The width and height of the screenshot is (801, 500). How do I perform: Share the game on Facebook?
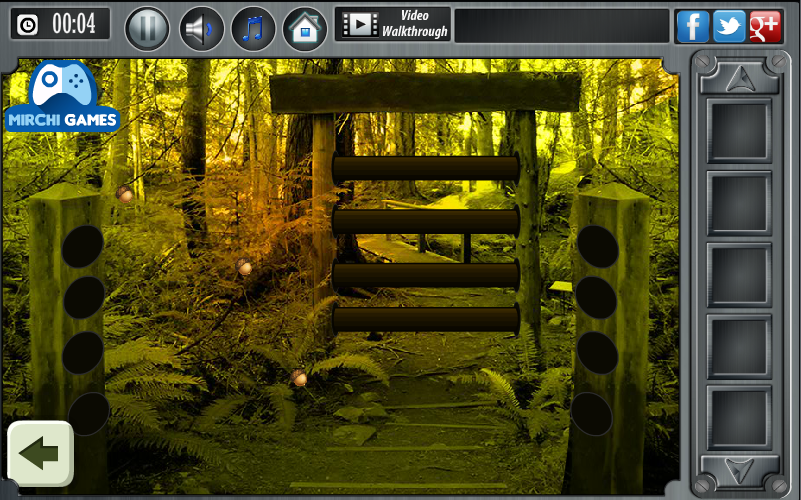click(x=693, y=26)
